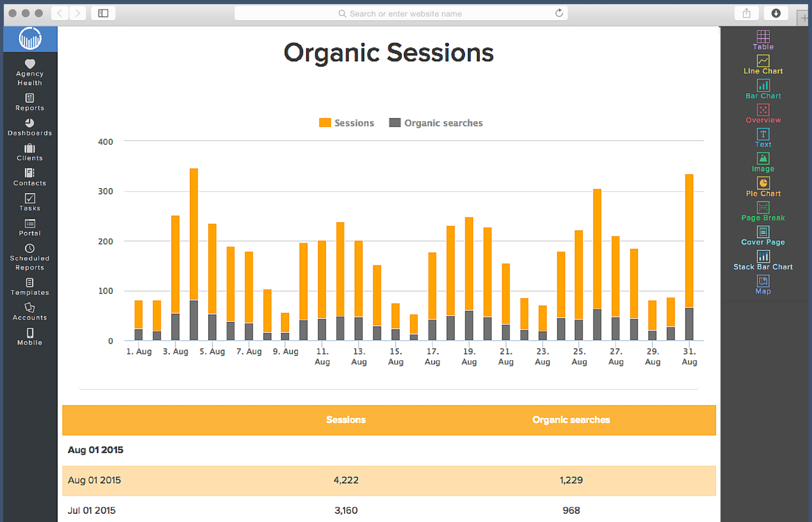The width and height of the screenshot is (812, 522).
Task: Open the Agency Health section
Action: 30,71
